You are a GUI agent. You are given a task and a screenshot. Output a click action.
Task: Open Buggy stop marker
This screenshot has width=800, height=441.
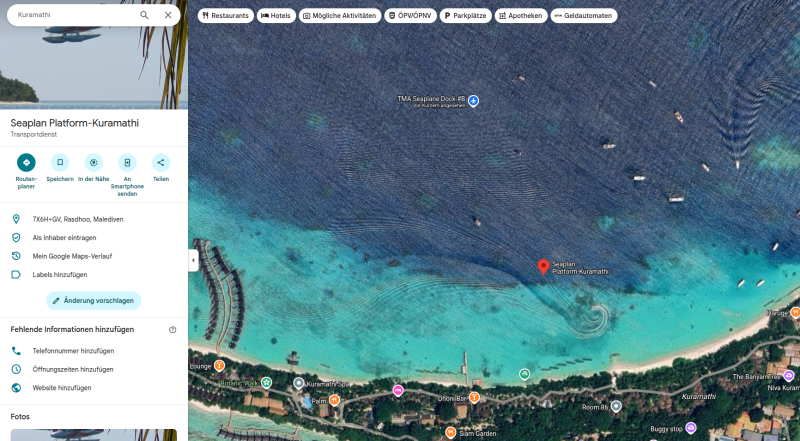(691, 427)
